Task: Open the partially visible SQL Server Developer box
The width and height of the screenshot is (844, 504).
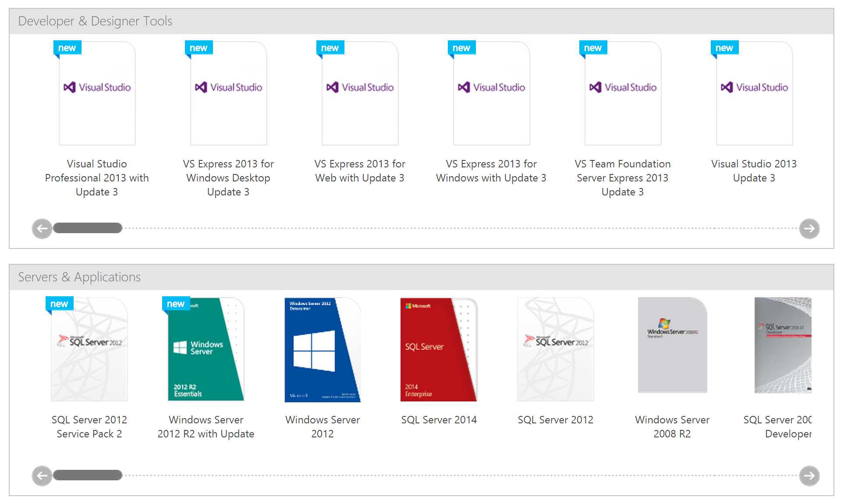Action: coord(783,345)
